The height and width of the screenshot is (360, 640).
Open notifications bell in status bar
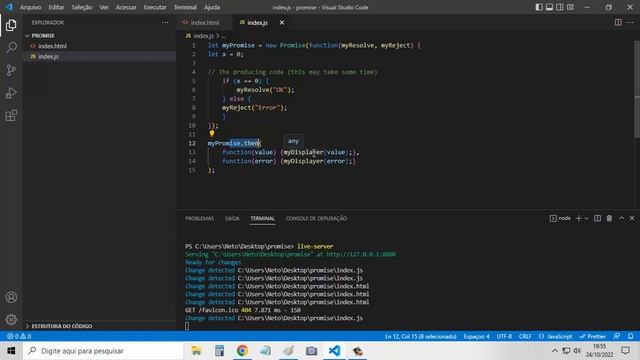point(630,336)
